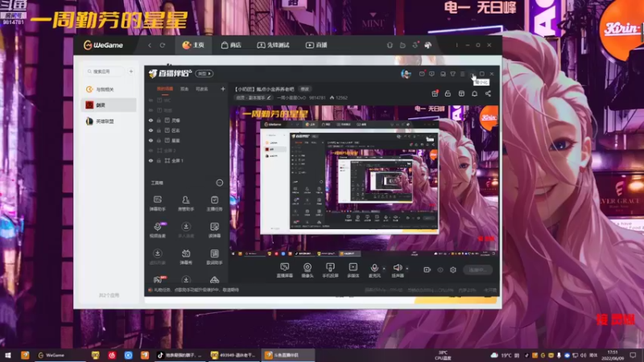Add an app with WeGame sidebar plus
Viewport: 644px width, 362px height.
[130, 72]
